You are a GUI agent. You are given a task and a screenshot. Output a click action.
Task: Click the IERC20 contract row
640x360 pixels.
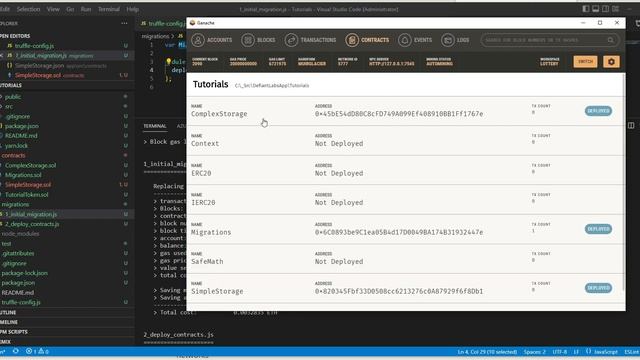(x=406, y=200)
